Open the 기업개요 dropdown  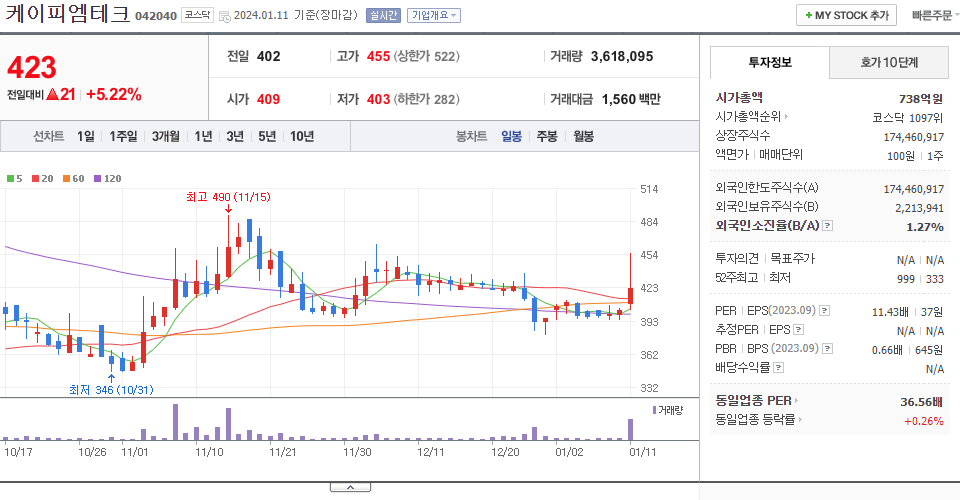[x=434, y=15]
